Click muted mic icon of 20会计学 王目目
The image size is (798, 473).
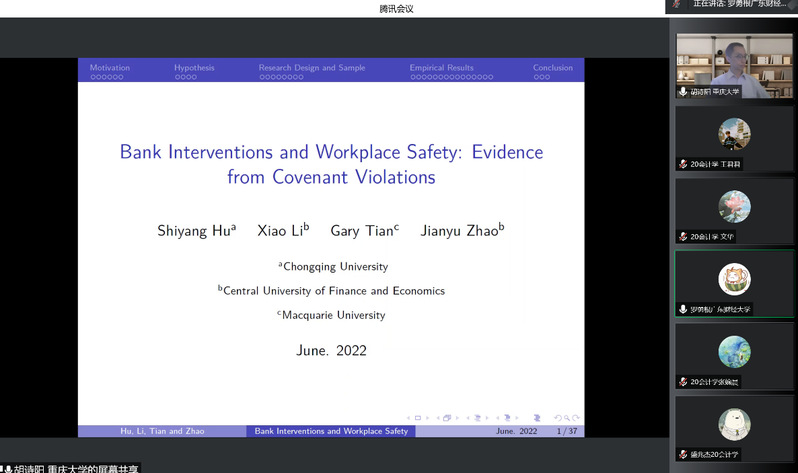(x=682, y=164)
